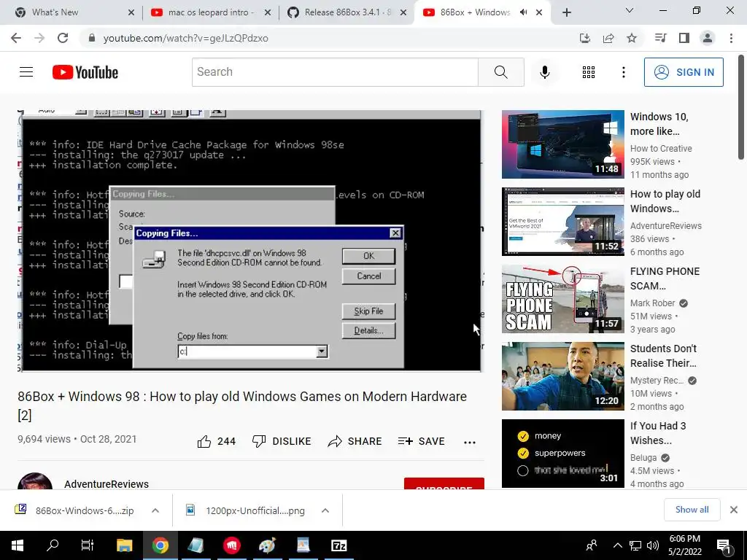Open File Explorer from taskbar
The width and height of the screenshot is (747, 560).
click(124, 545)
